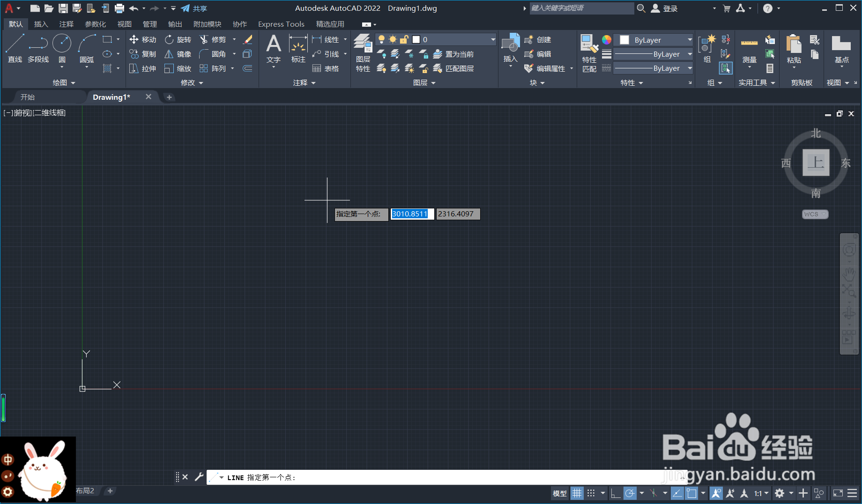Viewport: 862px width, 504px height.
Task: Toggle ortho mode in status bar
Action: 616,493
